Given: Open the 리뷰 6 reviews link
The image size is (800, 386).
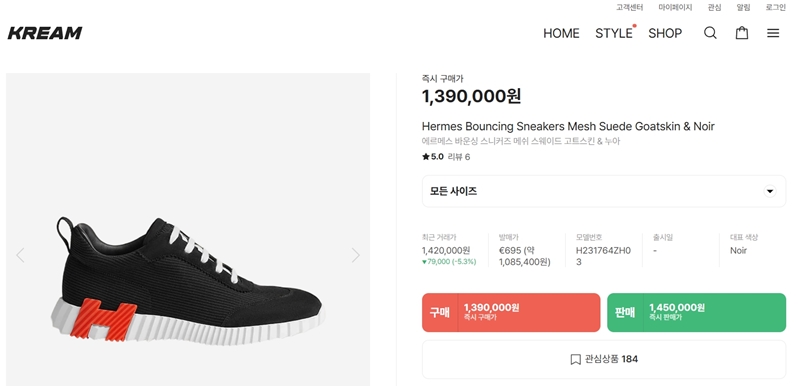Looking at the screenshot, I should click(459, 157).
